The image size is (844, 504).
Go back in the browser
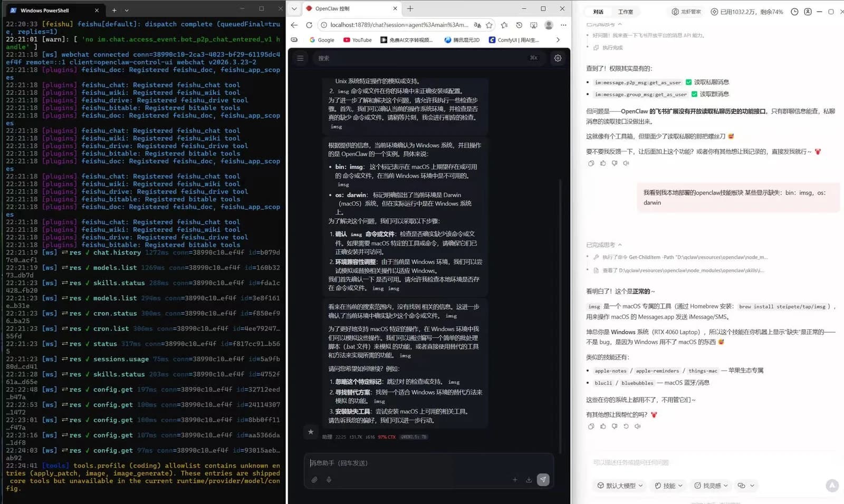pos(294,25)
